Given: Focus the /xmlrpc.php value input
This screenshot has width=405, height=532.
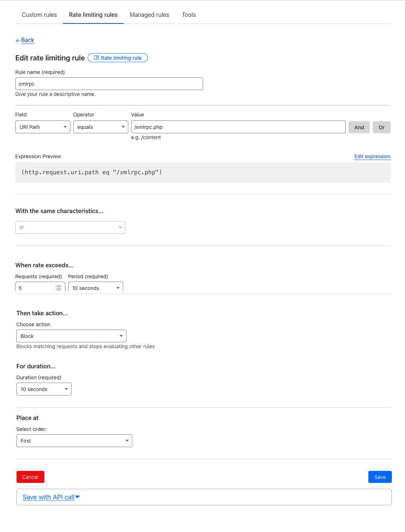Looking at the screenshot, I should 238,127.
